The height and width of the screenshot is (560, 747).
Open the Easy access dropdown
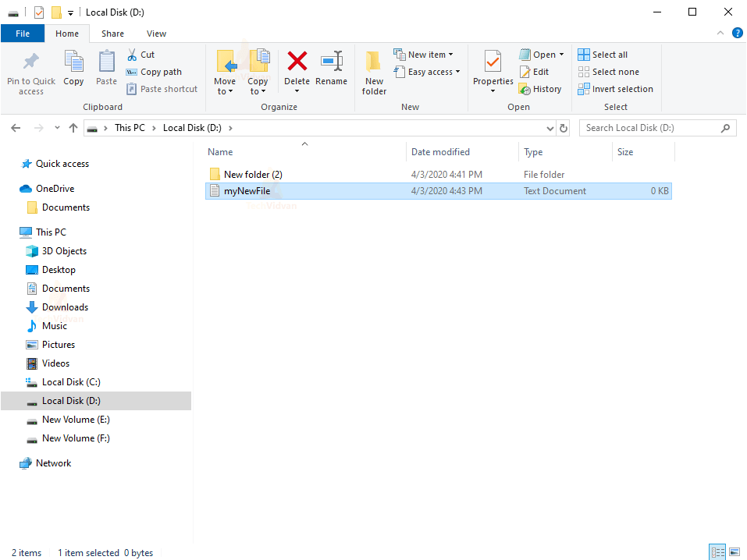[x=427, y=71]
